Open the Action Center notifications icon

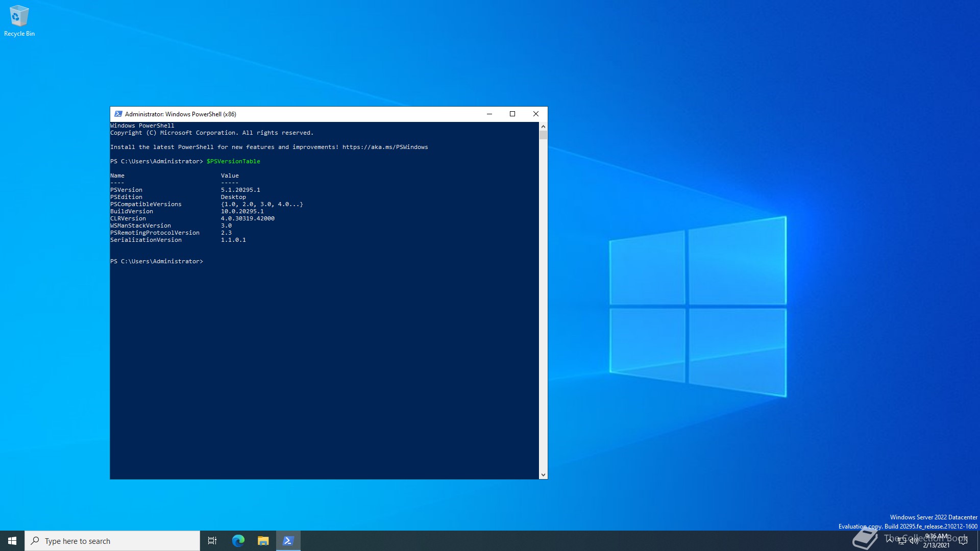click(963, 541)
